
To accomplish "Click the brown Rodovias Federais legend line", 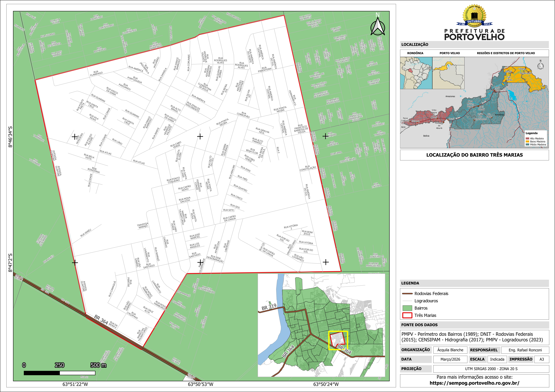I will pos(407,294).
